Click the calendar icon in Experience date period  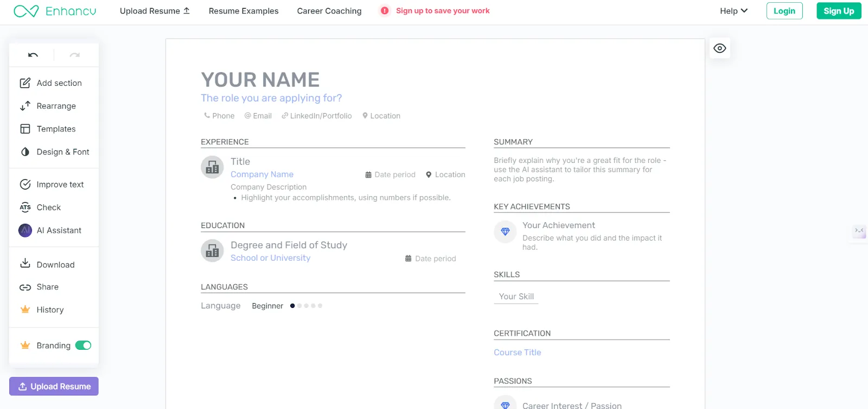368,175
